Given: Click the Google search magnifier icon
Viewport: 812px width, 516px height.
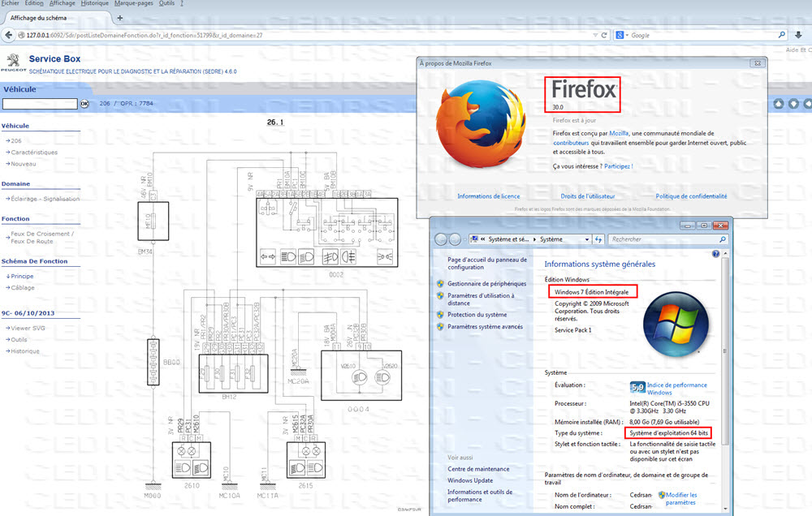Looking at the screenshot, I should click(x=781, y=35).
